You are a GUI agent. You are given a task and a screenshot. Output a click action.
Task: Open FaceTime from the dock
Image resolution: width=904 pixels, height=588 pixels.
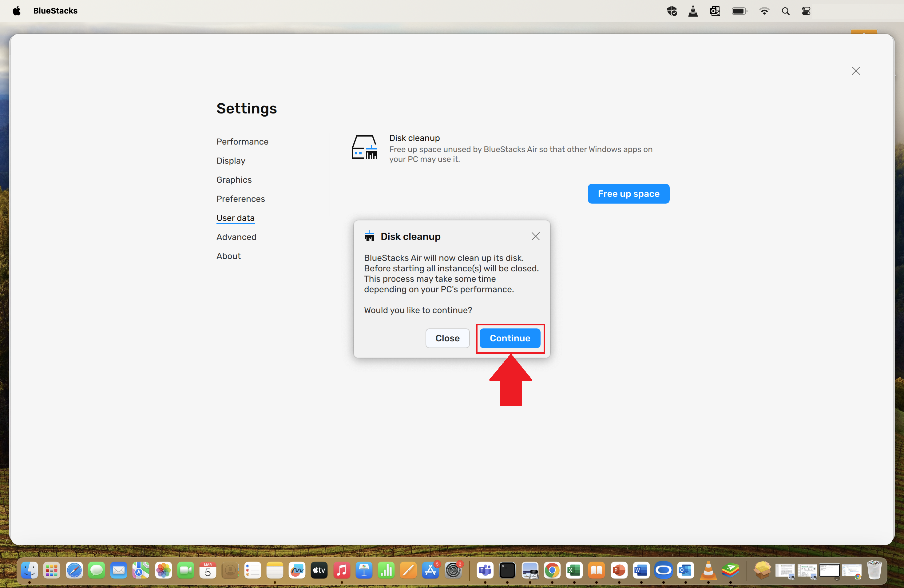pos(186,570)
